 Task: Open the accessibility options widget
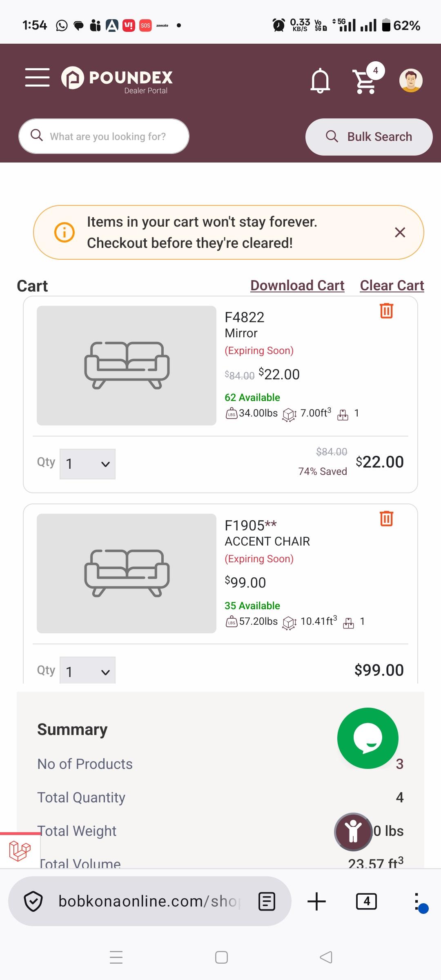click(x=353, y=831)
